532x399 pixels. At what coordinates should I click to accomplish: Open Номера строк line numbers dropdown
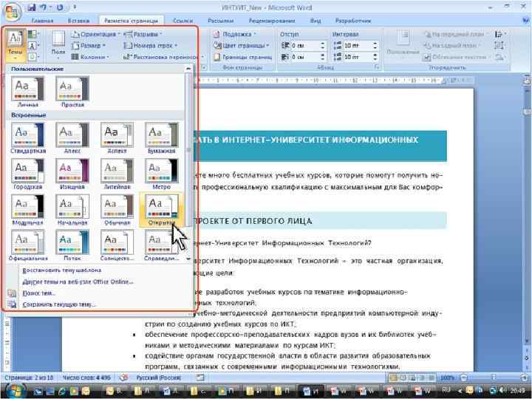(x=150, y=46)
